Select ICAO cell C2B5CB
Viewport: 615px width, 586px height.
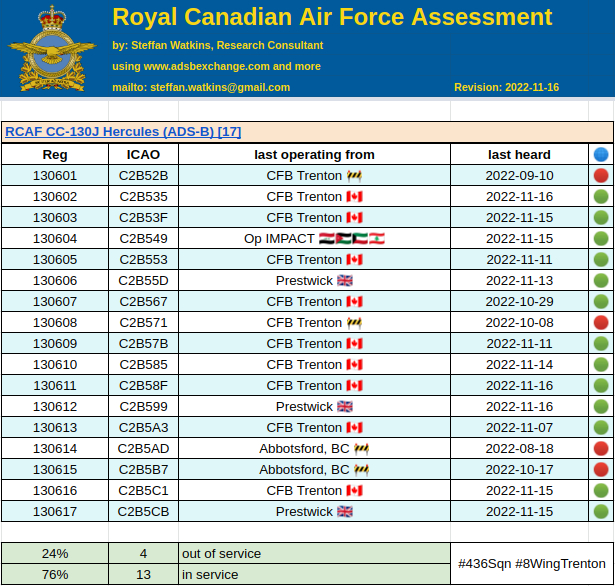[143, 511]
